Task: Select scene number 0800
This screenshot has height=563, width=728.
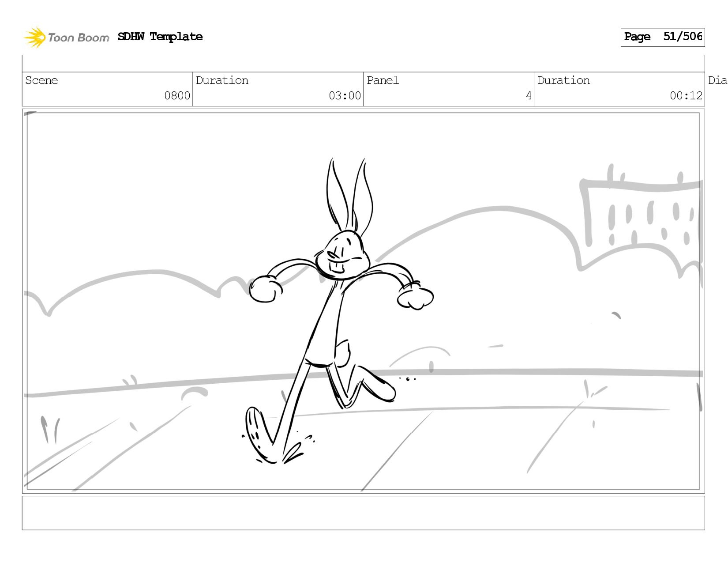Action: 177,96
